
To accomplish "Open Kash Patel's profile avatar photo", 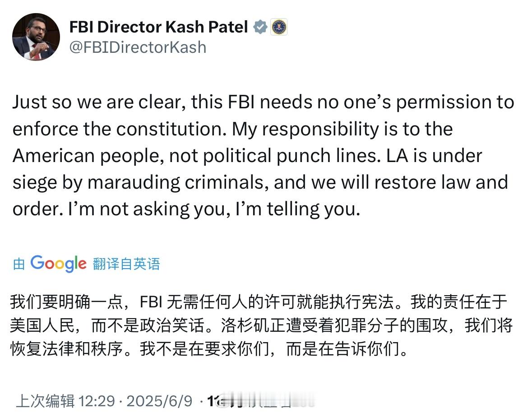I will click(x=36, y=37).
